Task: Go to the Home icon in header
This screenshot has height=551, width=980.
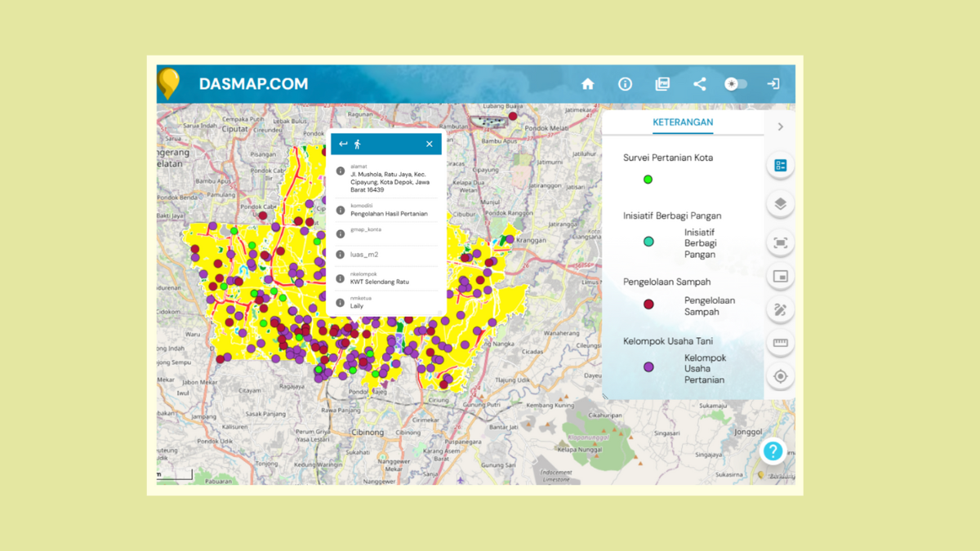Action: click(x=587, y=84)
